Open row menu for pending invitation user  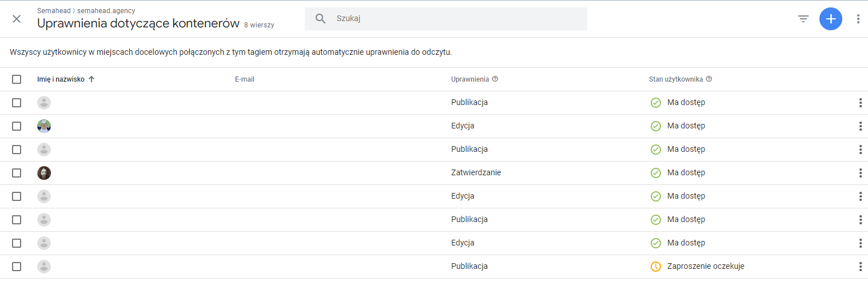coord(860,267)
